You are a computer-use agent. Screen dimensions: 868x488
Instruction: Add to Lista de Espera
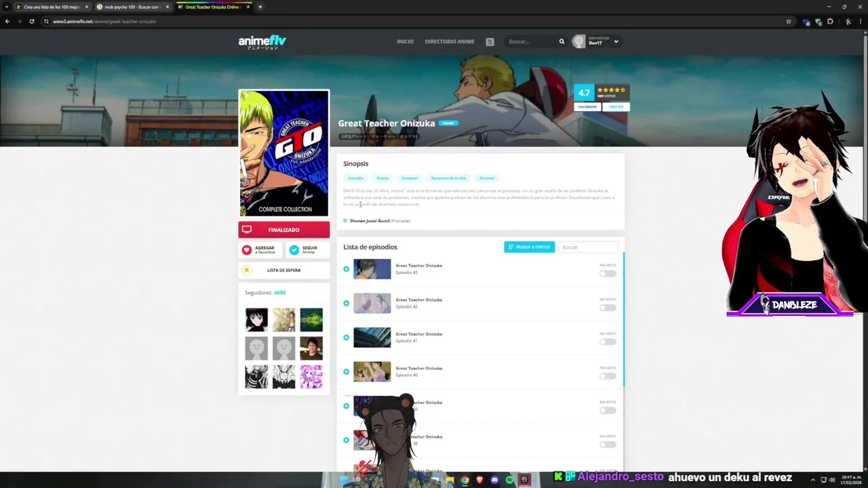283,270
